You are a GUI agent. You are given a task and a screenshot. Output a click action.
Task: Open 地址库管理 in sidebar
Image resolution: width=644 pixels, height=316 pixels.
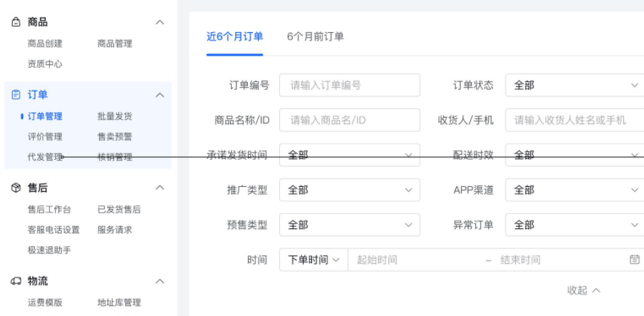[119, 302]
